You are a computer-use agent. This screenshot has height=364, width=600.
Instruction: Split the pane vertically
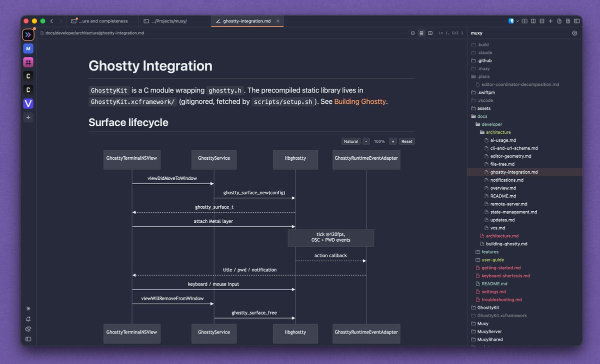(533, 21)
